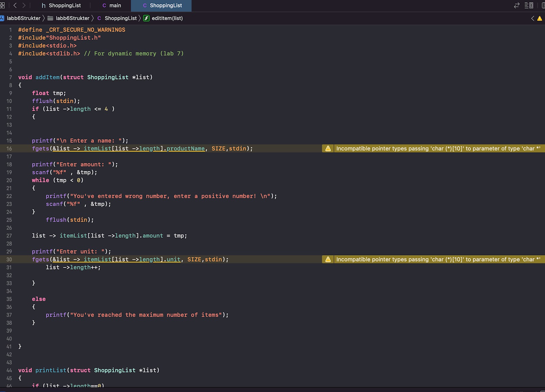This screenshot has height=392, width=545.
Task: Switch to the ShoppingList header tab
Action: (61, 5)
